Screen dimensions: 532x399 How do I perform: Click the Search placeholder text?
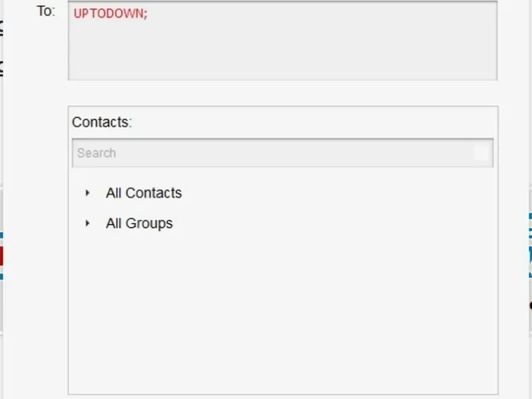[96, 153]
